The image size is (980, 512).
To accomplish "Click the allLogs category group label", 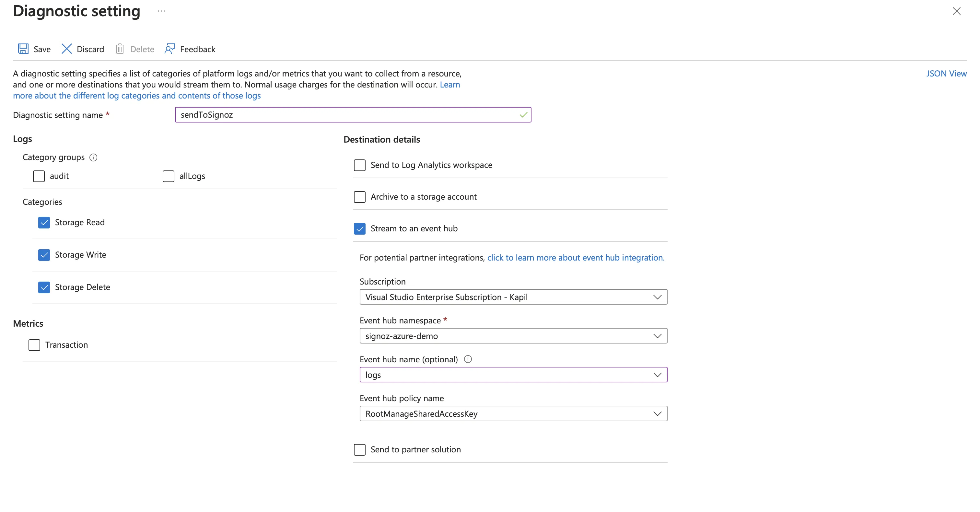I will (192, 176).
